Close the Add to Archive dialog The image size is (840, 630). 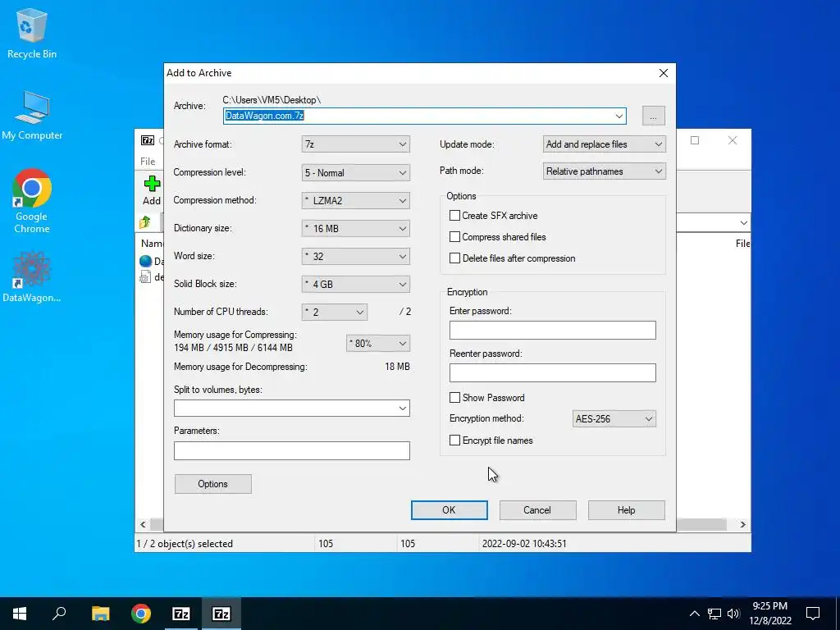(663, 73)
